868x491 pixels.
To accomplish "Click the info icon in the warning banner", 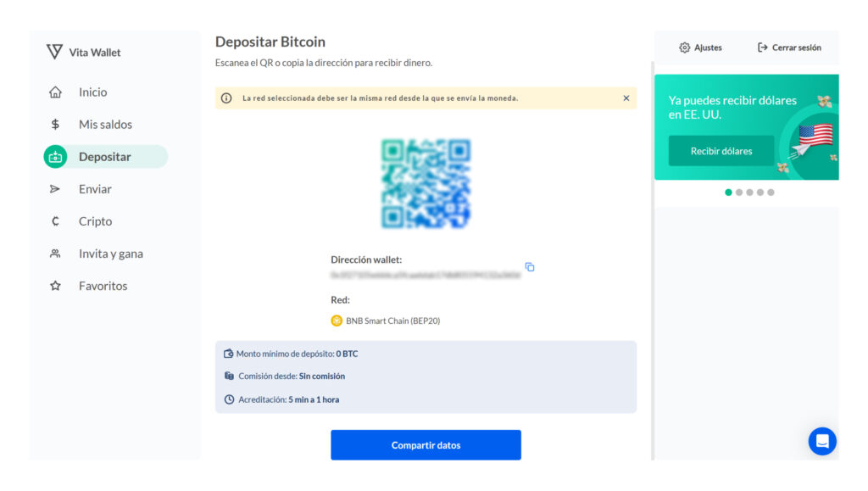I will point(226,98).
